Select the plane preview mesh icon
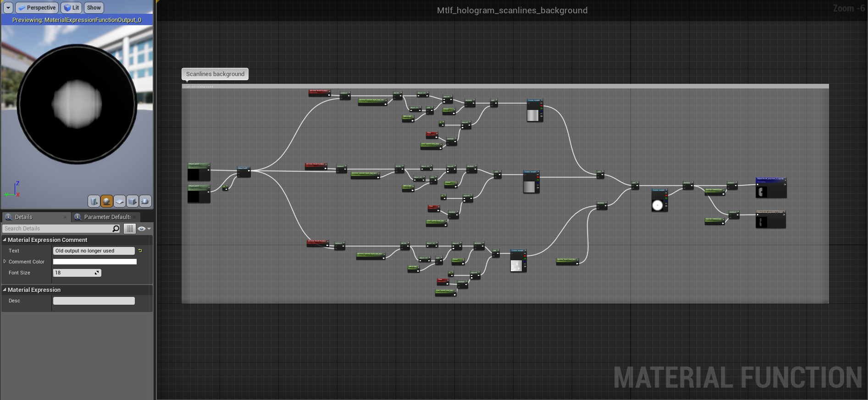This screenshot has height=400, width=868. (120, 201)
